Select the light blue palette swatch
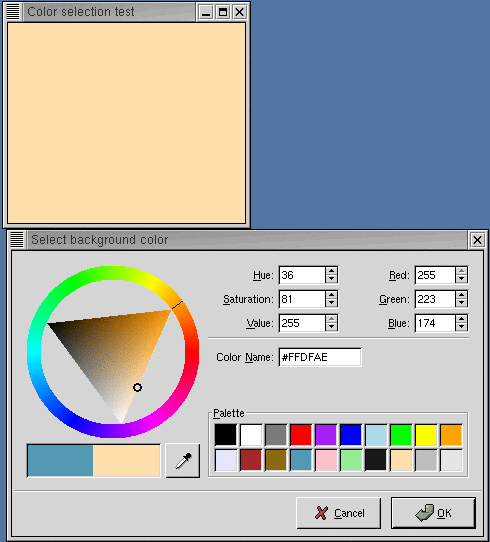The image size is (490, 542). 376,435
